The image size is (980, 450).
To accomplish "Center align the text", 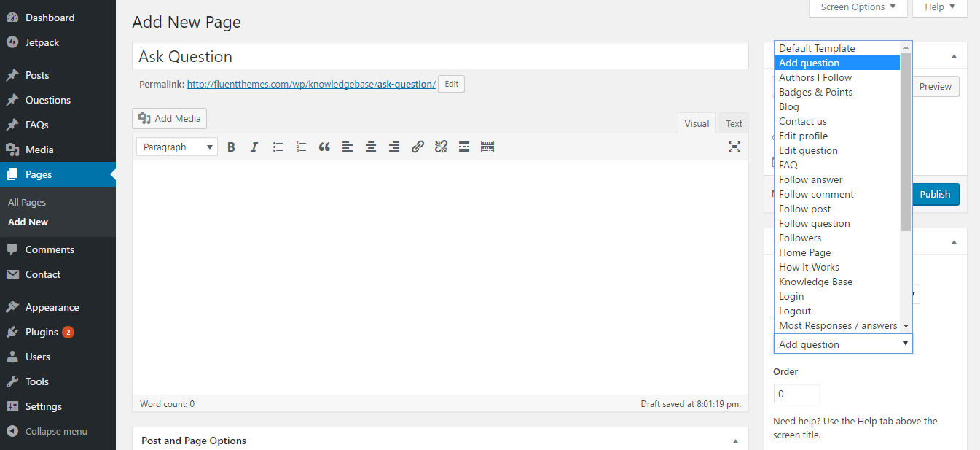I will click(371, 147).
